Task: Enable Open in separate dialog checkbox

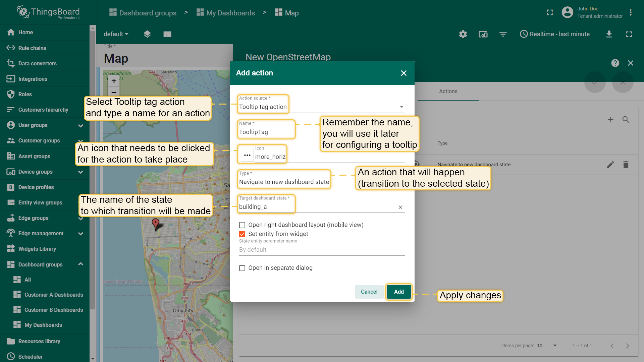Action: tap(242, 268)
